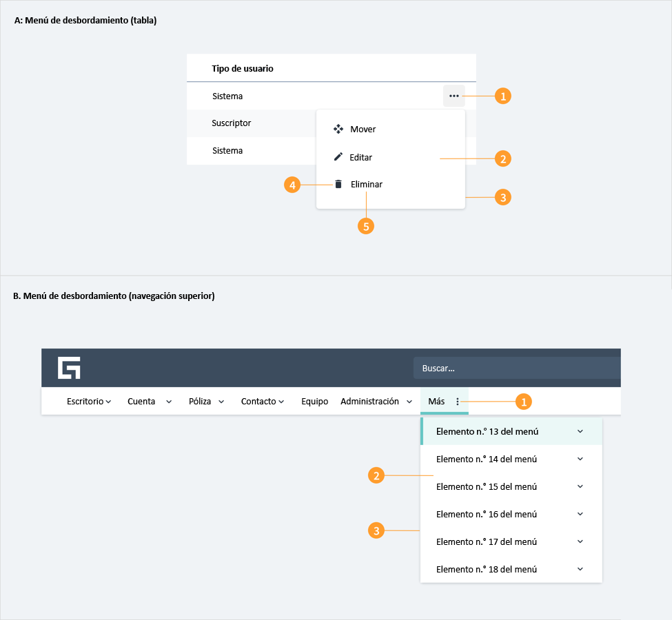Choose Elemento n.º 18 del menú

pyautogui.click(x=511, y=569)
